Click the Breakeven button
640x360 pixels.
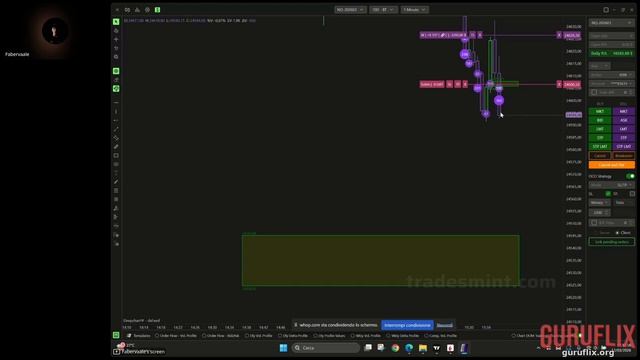(x=624, y=156)
